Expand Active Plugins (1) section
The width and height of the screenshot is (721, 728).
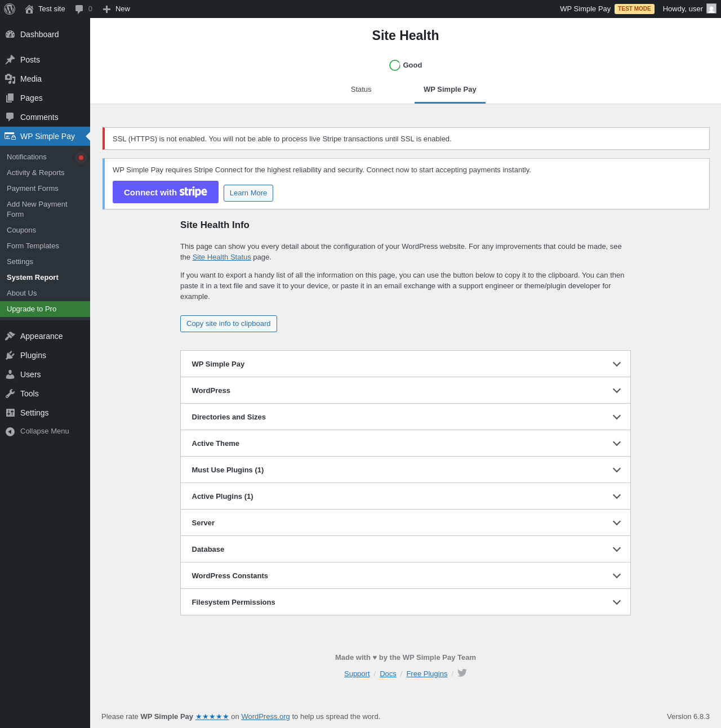point(406,496)
